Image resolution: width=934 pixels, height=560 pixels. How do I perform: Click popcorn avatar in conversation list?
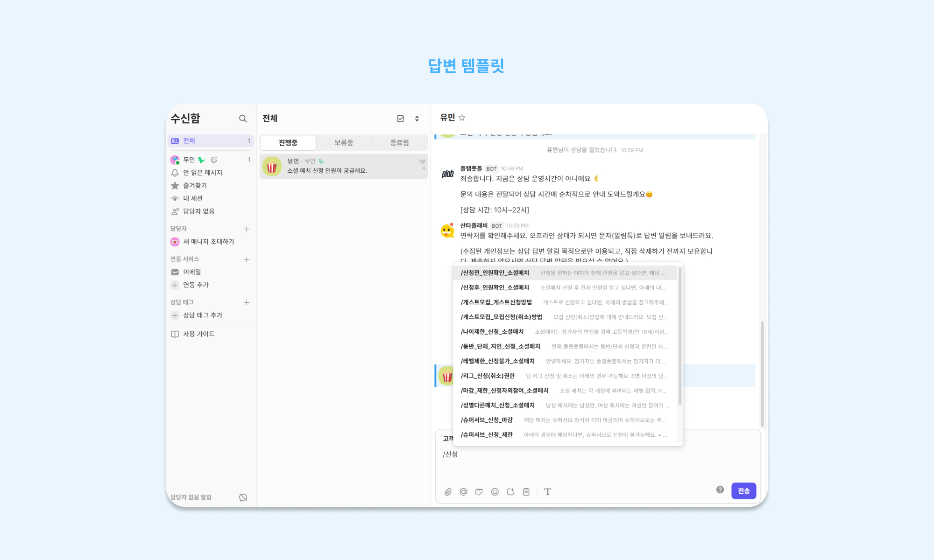[x=272, y=166]
